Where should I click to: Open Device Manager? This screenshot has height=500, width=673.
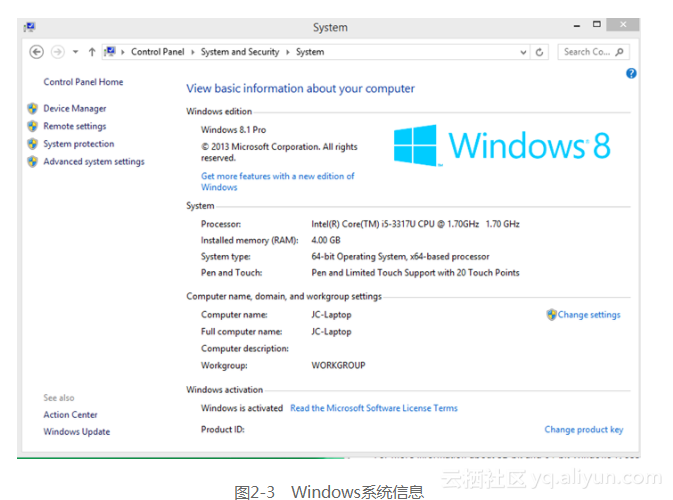(x=75, y=109)
